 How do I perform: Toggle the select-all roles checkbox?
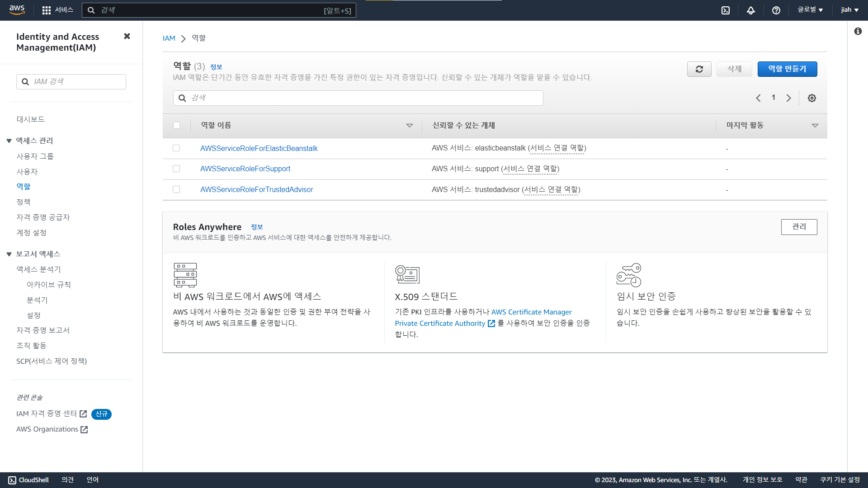click(x=176, y=125)
